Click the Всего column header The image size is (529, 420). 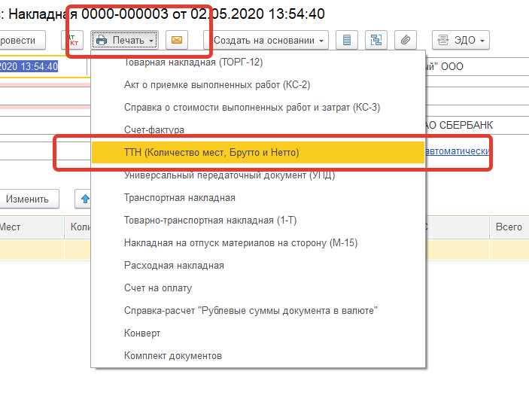coord(509,227)
